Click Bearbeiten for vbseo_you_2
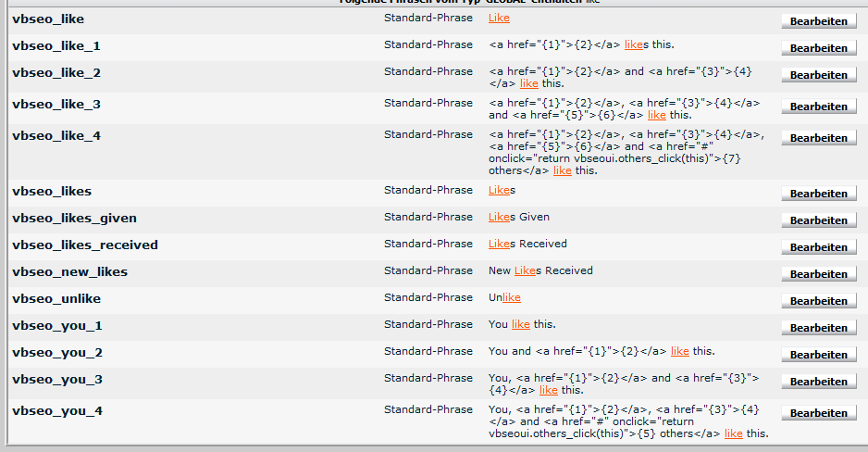The image size is (868, 452). [x=819, y=355]
